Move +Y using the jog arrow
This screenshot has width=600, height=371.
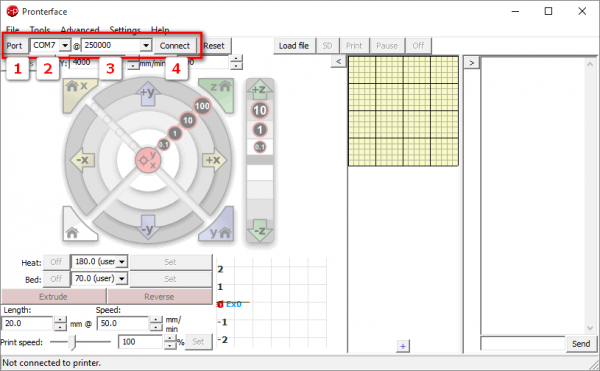tap(148, 93)
